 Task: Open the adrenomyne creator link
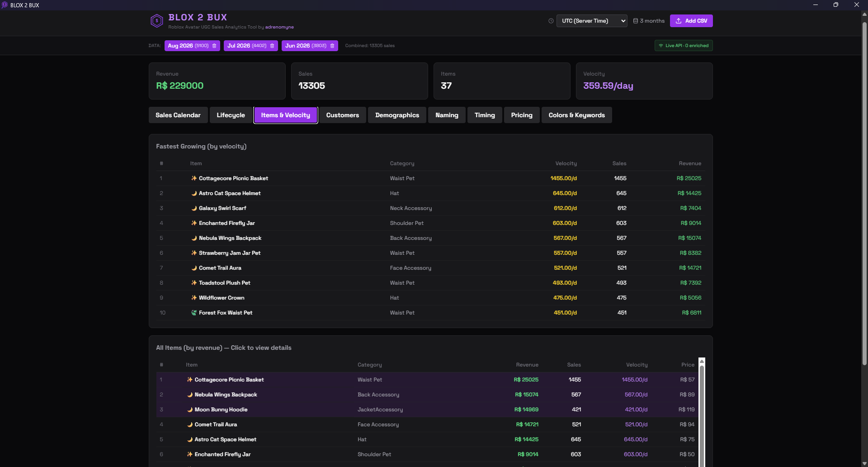(x=279, y=27)
